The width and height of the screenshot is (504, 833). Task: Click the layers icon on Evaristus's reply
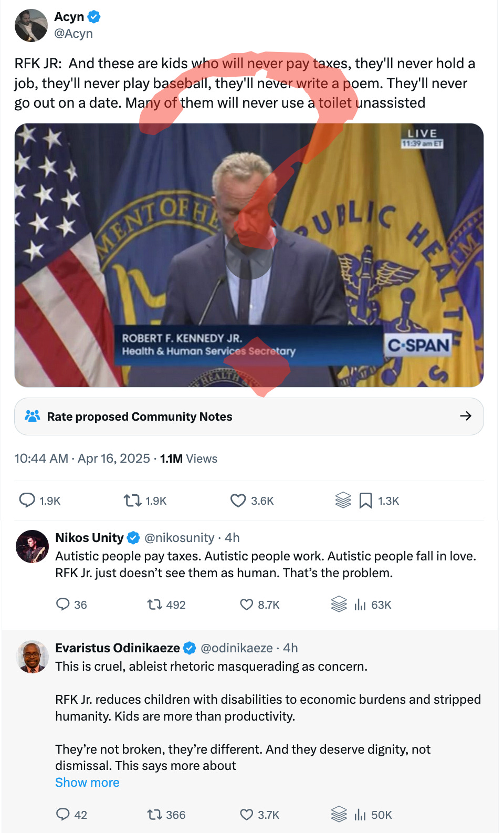pyautogui.click(x=339, y=814)
